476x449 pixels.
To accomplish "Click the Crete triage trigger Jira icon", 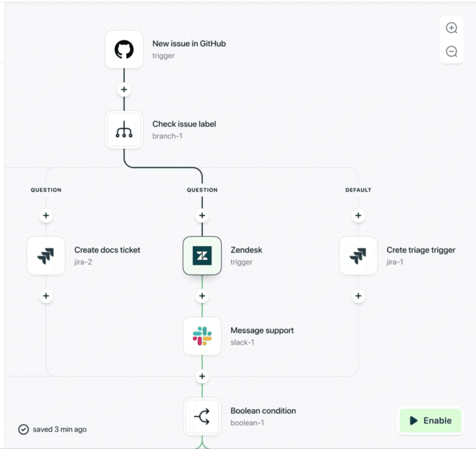I will [358, 256].
